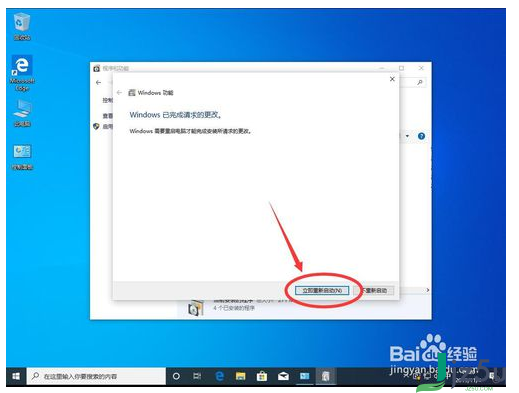Launch Edge from the taskbar
Image resolution: width=519 pixels, height=393 pixels.
click(219, 376)
